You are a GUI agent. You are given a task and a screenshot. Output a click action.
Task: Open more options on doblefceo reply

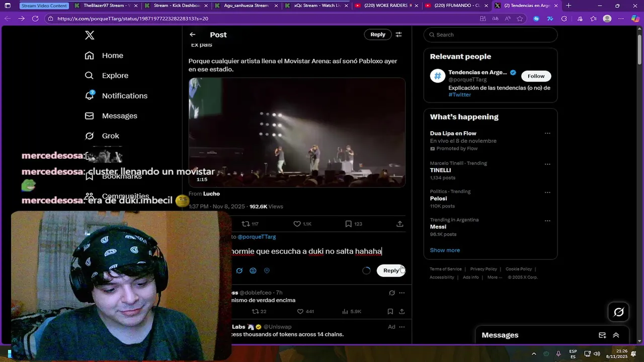pos(401,293)
